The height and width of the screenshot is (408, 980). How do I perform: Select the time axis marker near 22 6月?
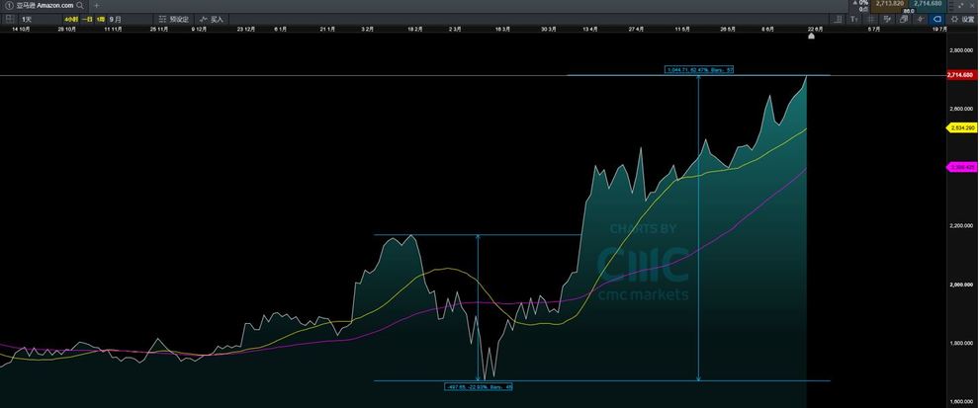click(x=811, y=36)
